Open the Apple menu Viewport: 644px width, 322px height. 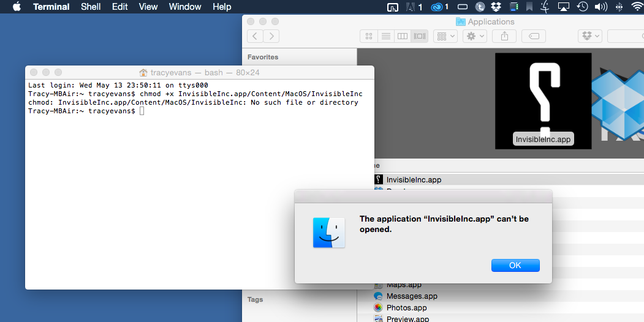click(17, 7)
